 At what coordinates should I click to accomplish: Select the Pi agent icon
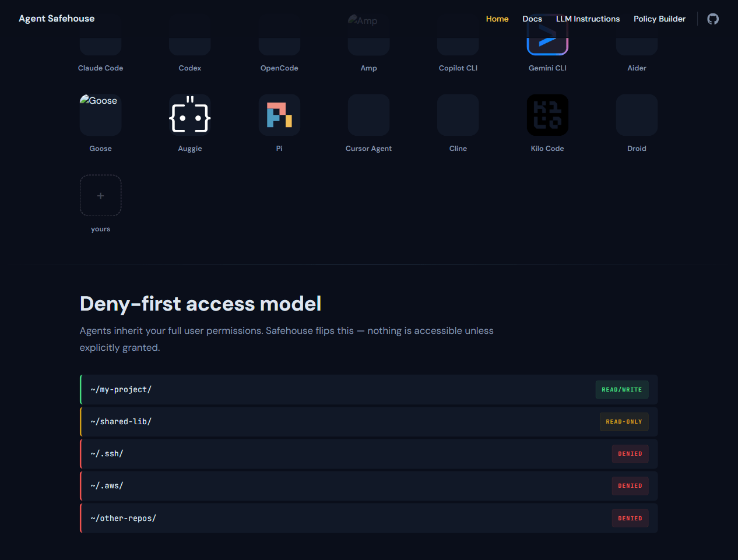(x=279, y=115)
